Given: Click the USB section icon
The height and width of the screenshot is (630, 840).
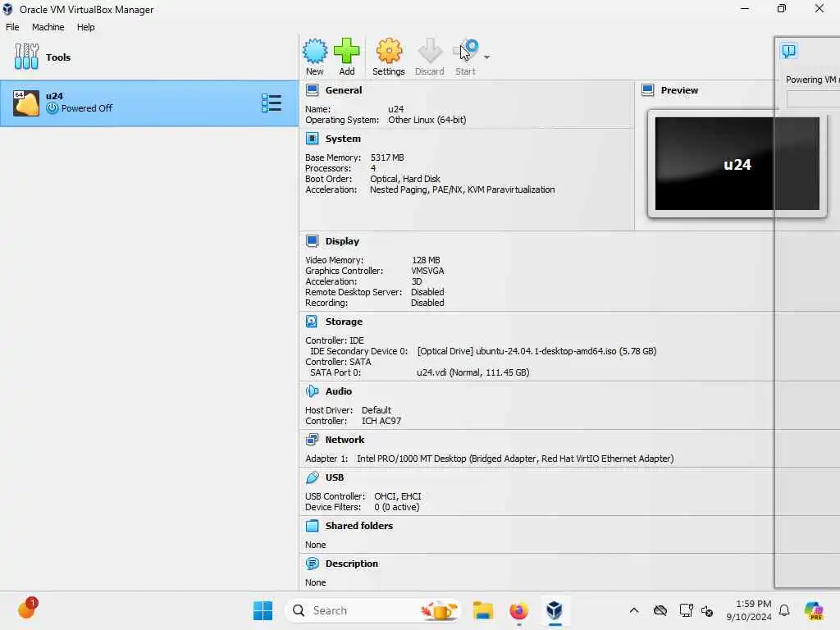Looking at the screenshot, I should (x=313, y=477).
